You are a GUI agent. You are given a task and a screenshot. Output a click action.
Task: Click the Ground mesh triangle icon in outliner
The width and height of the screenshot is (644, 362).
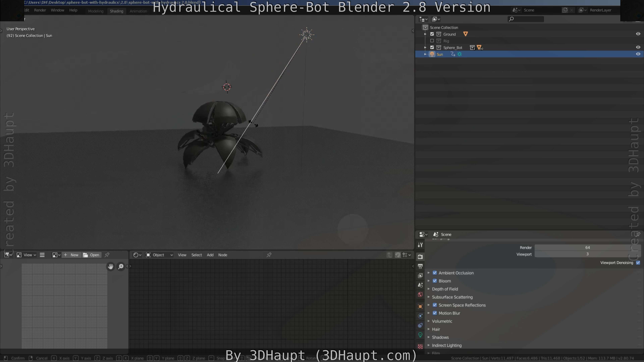pos(466,34)
